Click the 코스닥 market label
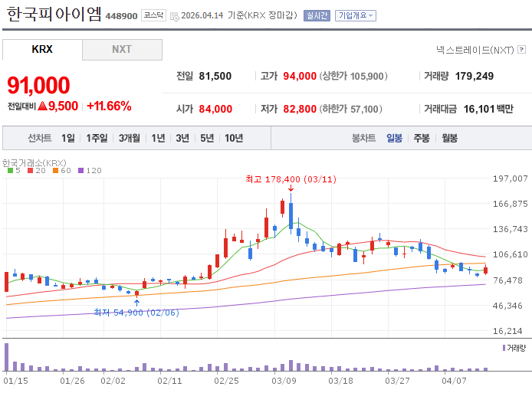The height and width of the screenshot is (393, 532). (x=153, y=15)
